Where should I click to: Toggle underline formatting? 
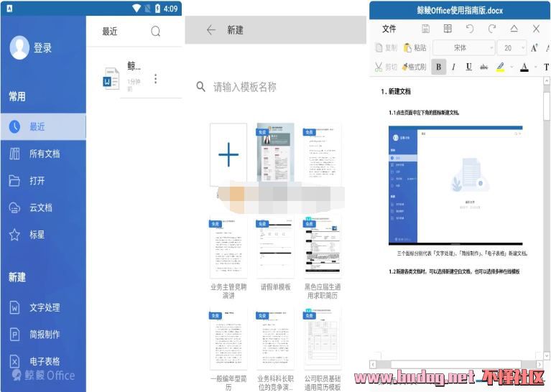[469, 67]
